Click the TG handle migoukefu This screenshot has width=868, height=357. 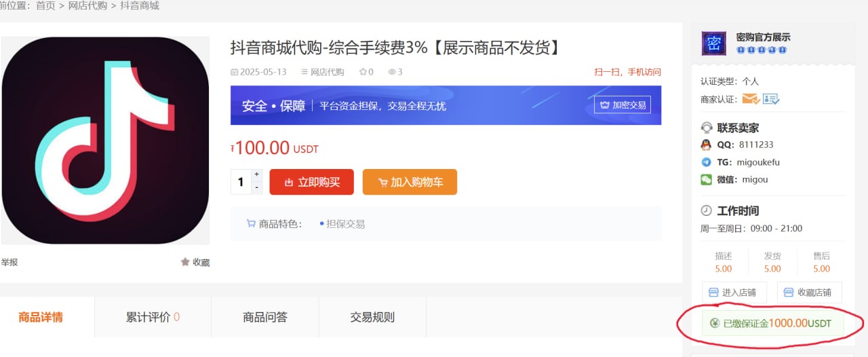(x=758, y=162)
